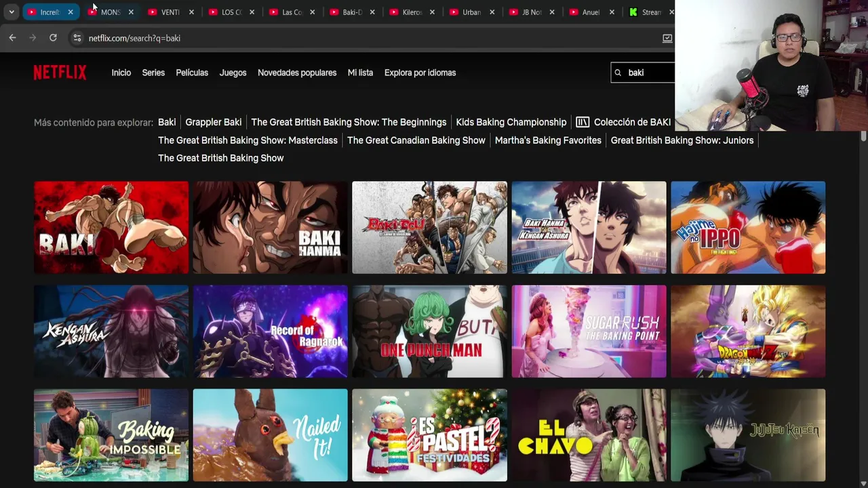Close the Kileros browser tab
The image size is (868, 488).
(432, 12)
